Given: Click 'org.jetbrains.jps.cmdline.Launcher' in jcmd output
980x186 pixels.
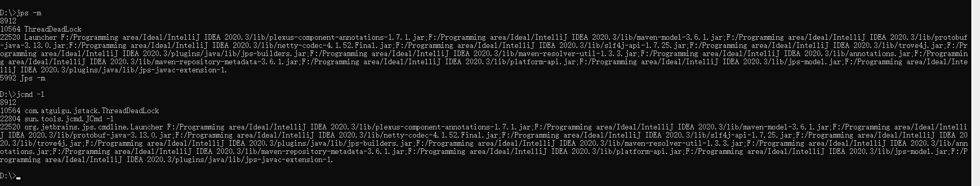Looking at the screenshot, I should [x=94, y=127].
